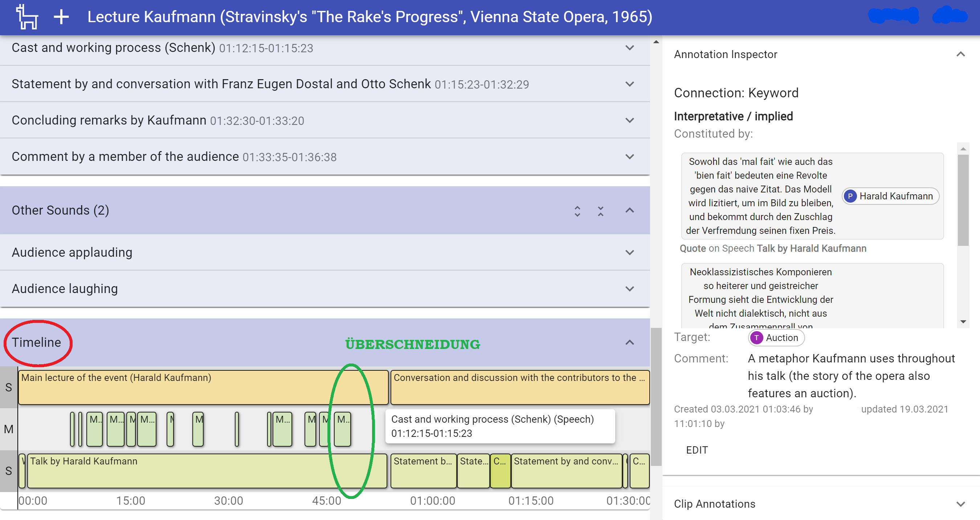Screen dimensions: 980x520
Task: Click the Harald Kaufmann person chip
Action: click(890, 196)
